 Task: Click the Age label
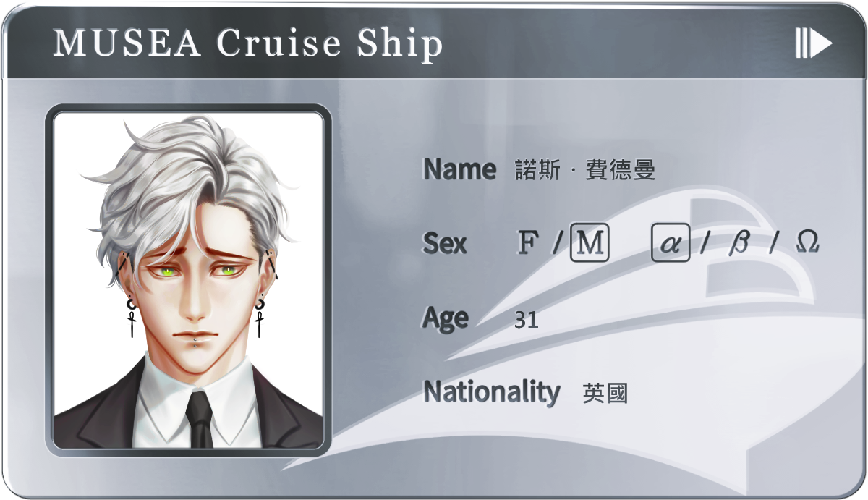[x=446, y=318]
